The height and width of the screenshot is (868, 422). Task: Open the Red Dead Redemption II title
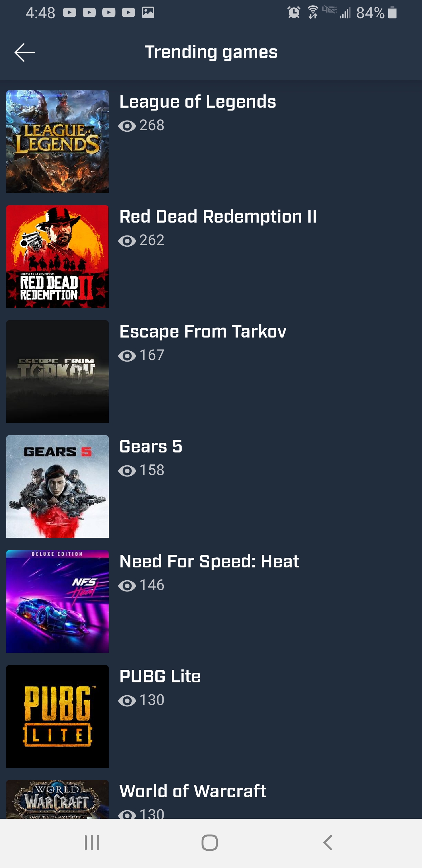coord(218,217)
